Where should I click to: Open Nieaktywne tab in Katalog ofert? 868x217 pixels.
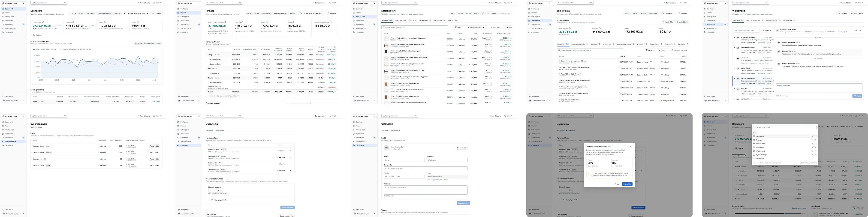tap(425, 20)
